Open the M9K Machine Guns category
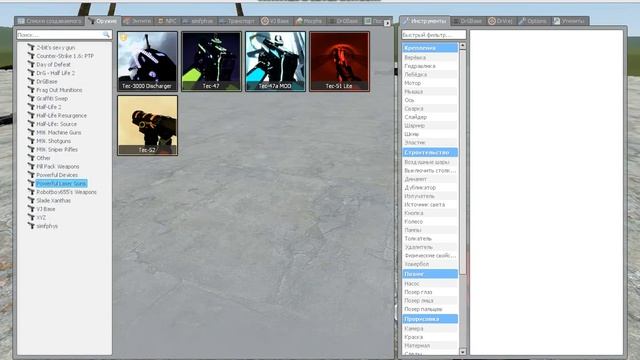 [59, 133]
